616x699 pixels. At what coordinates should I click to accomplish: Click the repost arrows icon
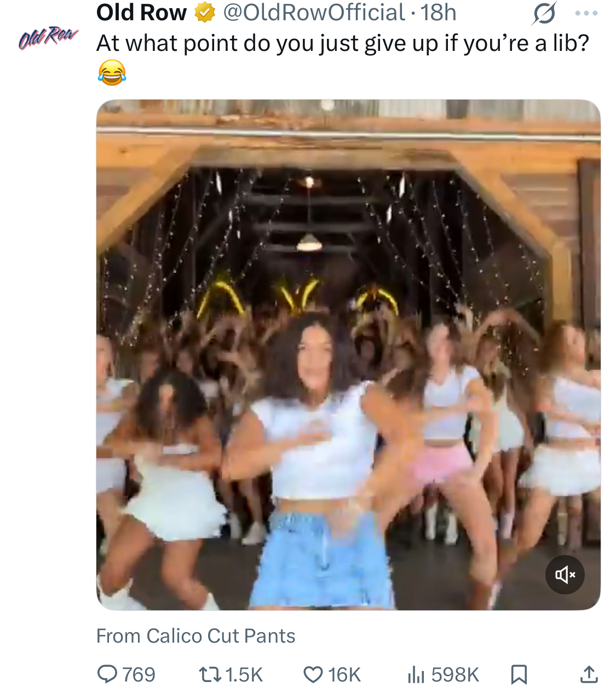pyautogui.click(x=209, y=674)
